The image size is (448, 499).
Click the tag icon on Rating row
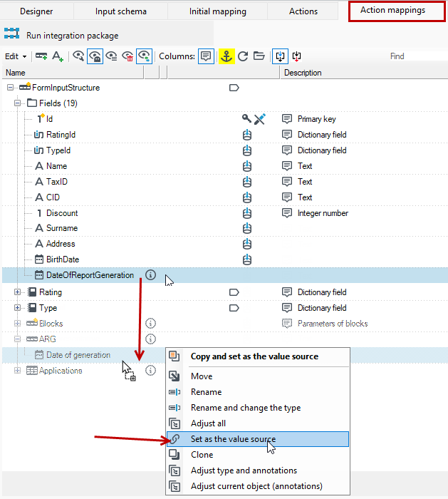[234, 292]
